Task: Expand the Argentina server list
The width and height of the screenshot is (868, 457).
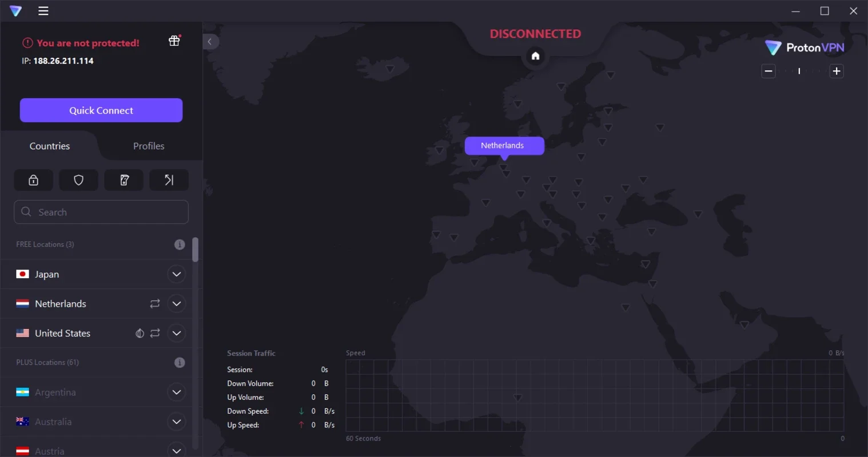Action: point(177,392)
